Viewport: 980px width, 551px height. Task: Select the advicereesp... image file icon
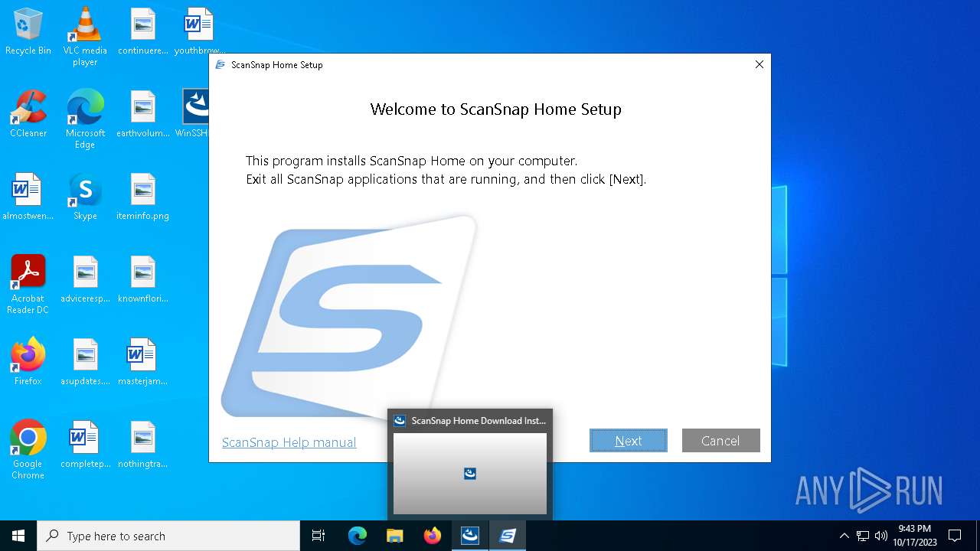[85, 280]
